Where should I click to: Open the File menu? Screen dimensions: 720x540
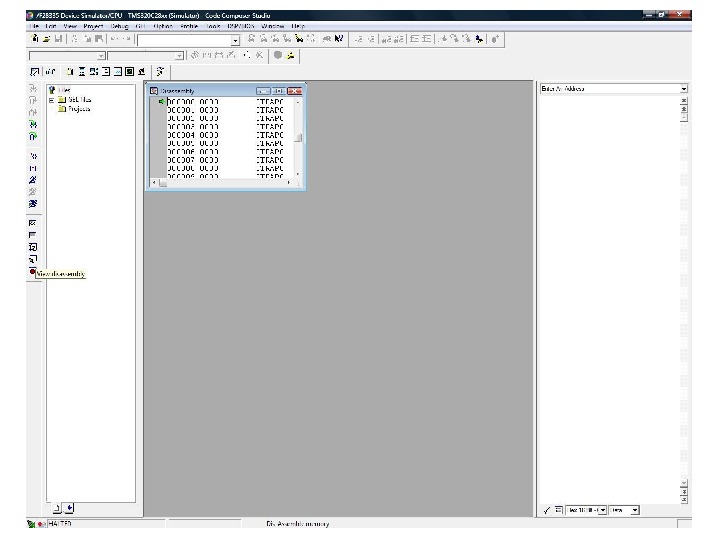(34, 26)
